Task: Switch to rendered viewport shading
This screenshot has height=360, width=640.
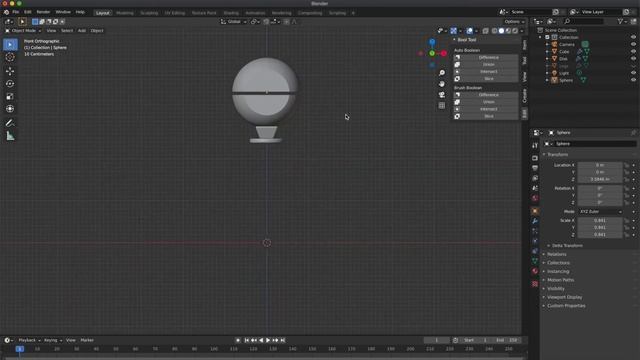Action: [515, 31]
